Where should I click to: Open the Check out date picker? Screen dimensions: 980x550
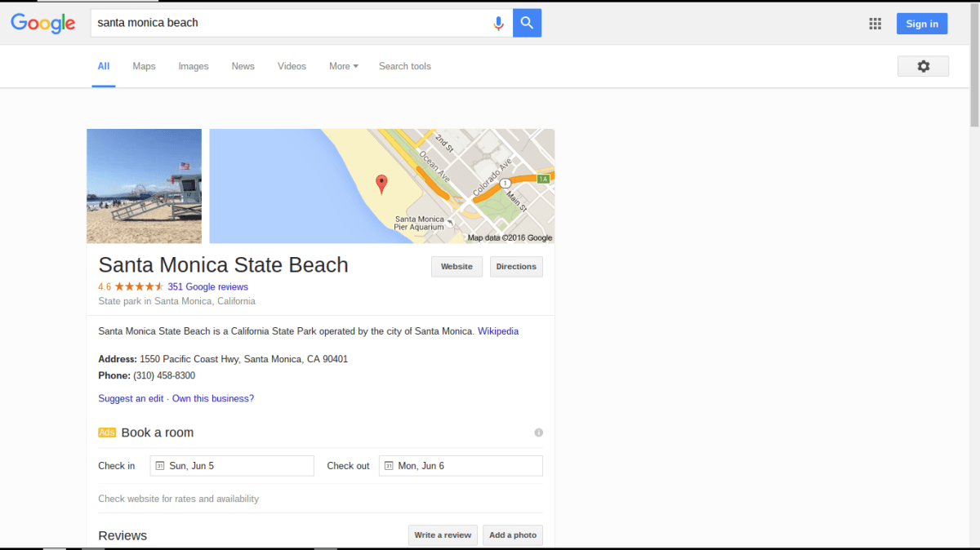461,466
